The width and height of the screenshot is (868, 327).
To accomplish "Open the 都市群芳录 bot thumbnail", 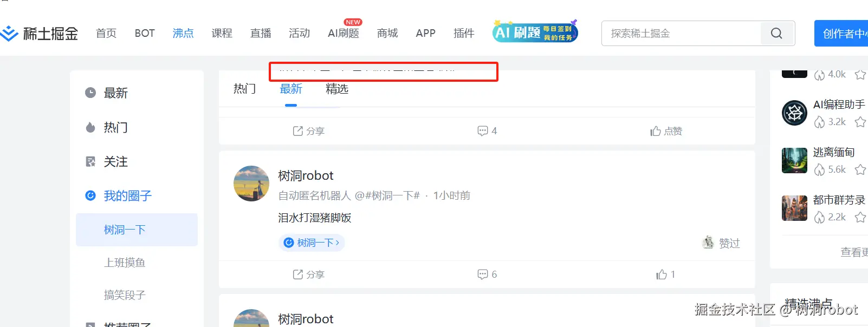I will click(x=795, y=208).
